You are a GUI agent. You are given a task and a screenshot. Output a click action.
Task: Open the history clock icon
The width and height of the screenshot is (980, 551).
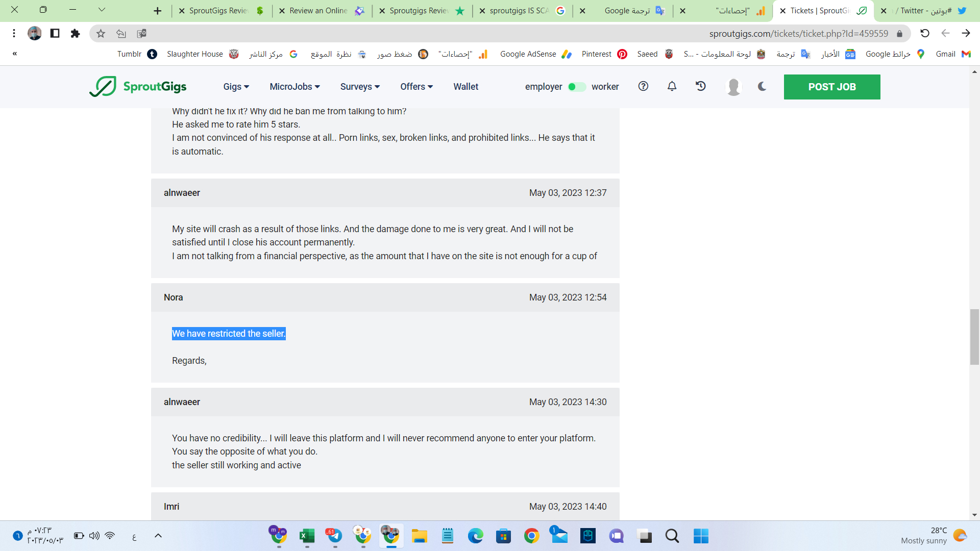701,86
